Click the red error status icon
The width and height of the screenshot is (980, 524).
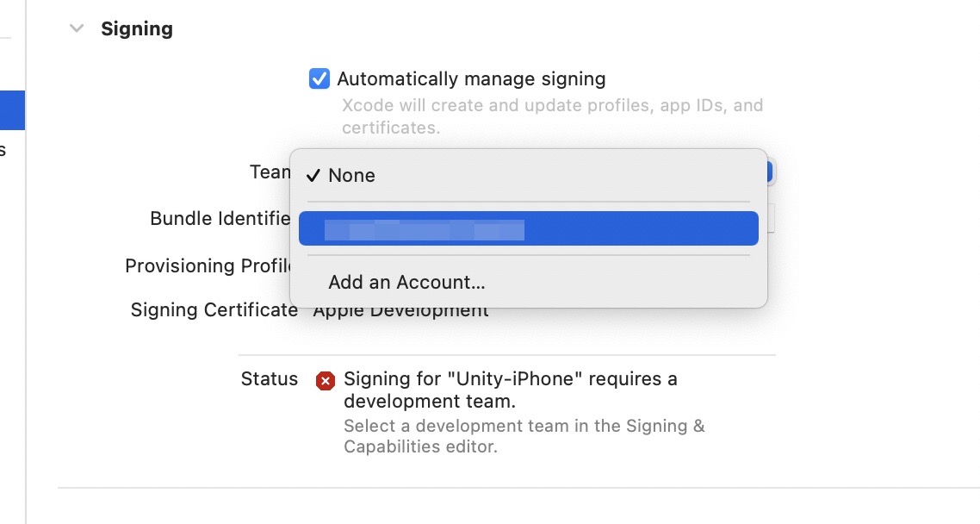point(325,381)
